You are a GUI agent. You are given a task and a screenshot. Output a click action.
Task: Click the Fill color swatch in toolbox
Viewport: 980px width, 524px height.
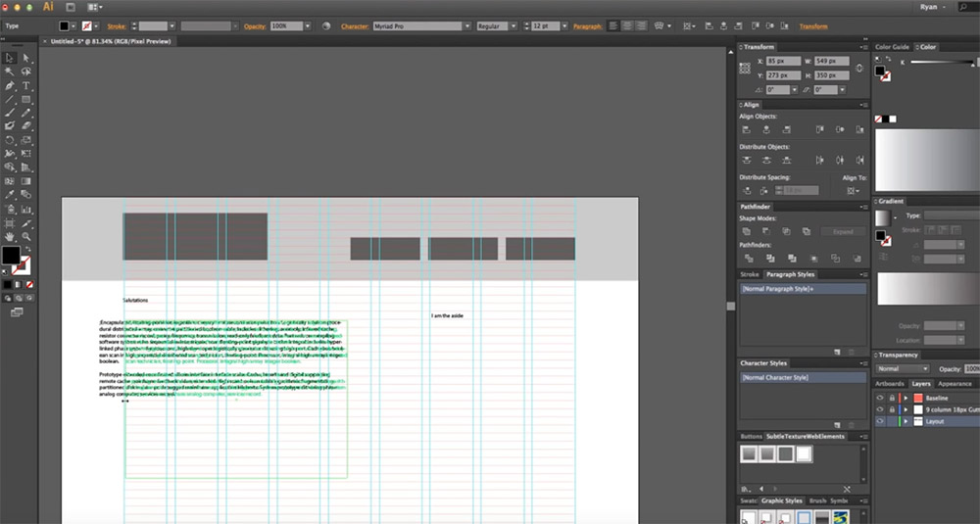(11, 255)
